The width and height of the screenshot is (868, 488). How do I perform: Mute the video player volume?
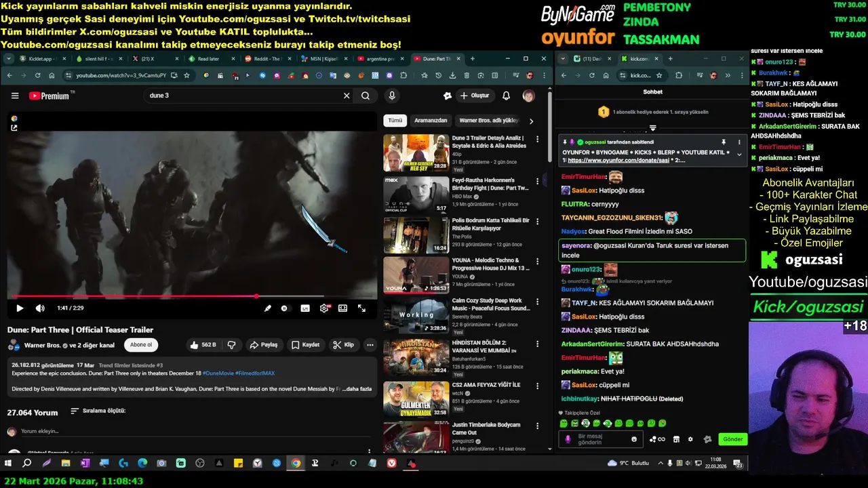pos(40,308)
